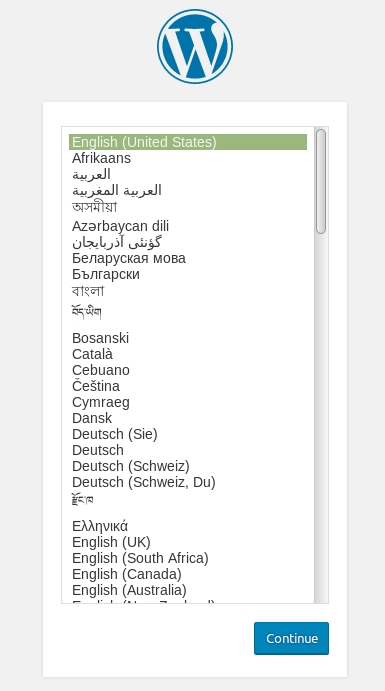Click the WordPress logo

[195, 46]
